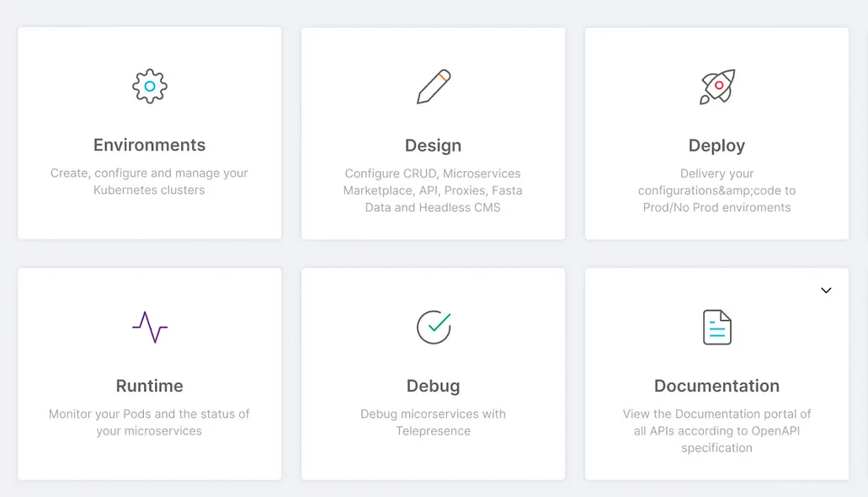The image size is (868, 497).
Task: Switch to the Documentation section
Action: pos(716,386)
